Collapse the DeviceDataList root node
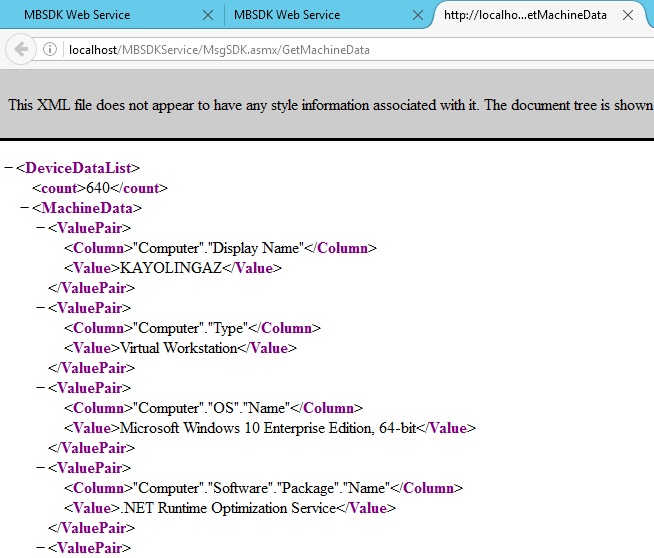The width and height of the screenshot is (654, 558). click(x=9, y=168)
